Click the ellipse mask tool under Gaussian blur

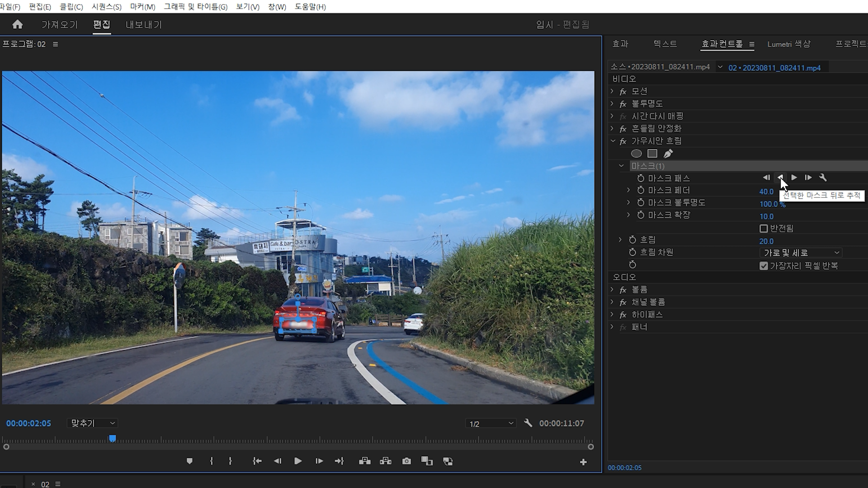coord(636,154)
